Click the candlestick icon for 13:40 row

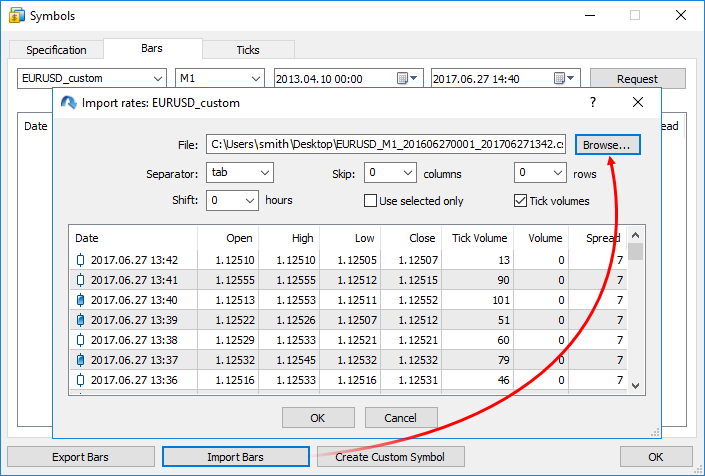pos(81,300)
